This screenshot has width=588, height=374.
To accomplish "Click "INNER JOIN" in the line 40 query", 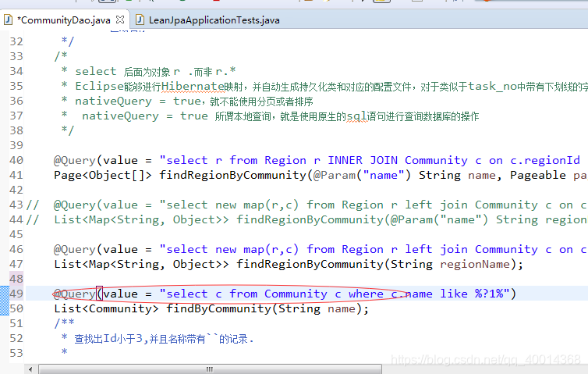I will (363, 160).
